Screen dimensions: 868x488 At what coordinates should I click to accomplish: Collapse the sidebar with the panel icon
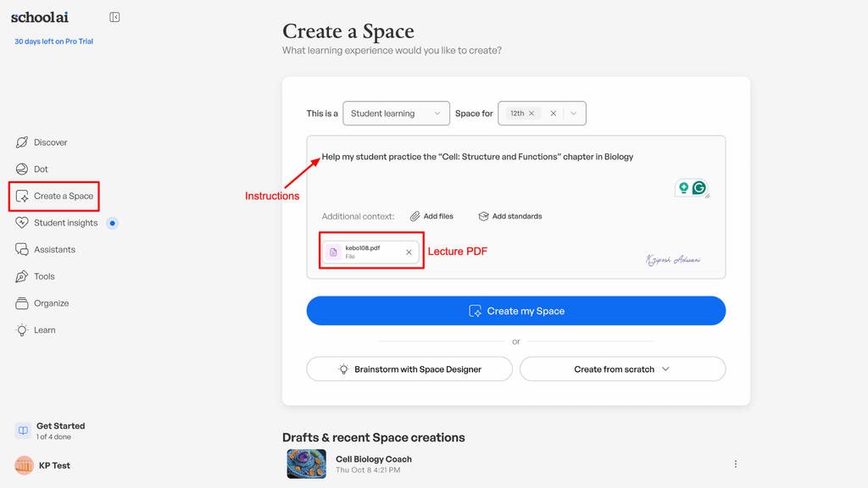coord(114,17)
